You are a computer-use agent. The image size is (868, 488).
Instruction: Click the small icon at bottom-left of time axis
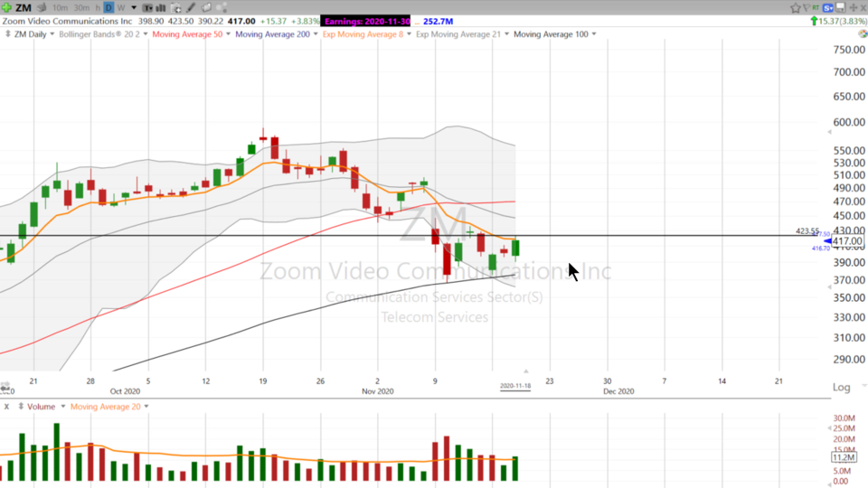pyautogui.click(x=5, y=386)
